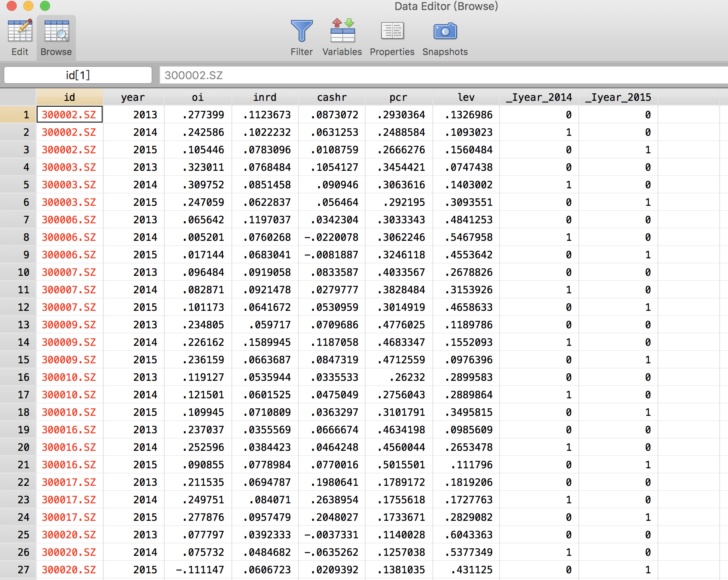Click id cell 300009.SZ in row 14
Image resolution: width=728 pixels, height=580 pixels.
pyautogui.click(x=69, y=342)
